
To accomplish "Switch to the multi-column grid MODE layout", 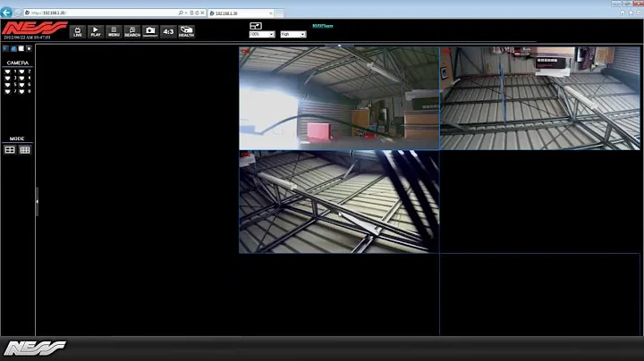I will (25, 150).
